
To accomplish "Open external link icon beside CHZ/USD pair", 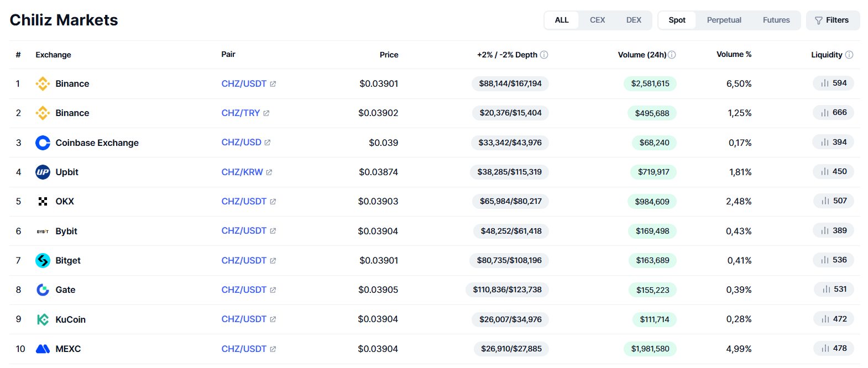I will (x=268, y=143).
